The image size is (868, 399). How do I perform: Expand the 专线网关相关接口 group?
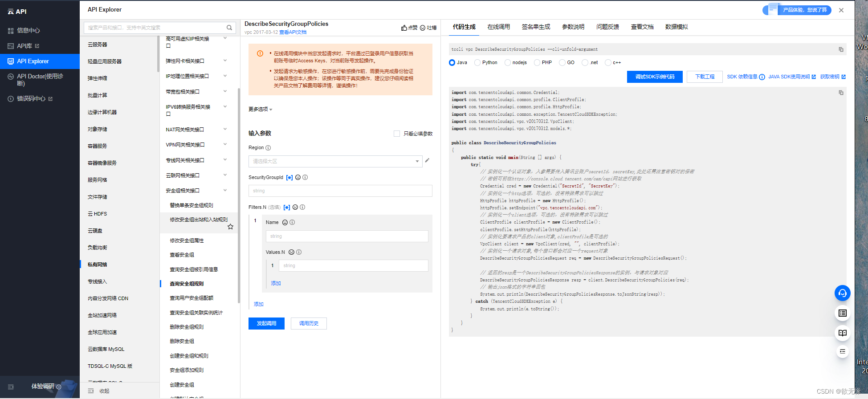tap(225, 160)
